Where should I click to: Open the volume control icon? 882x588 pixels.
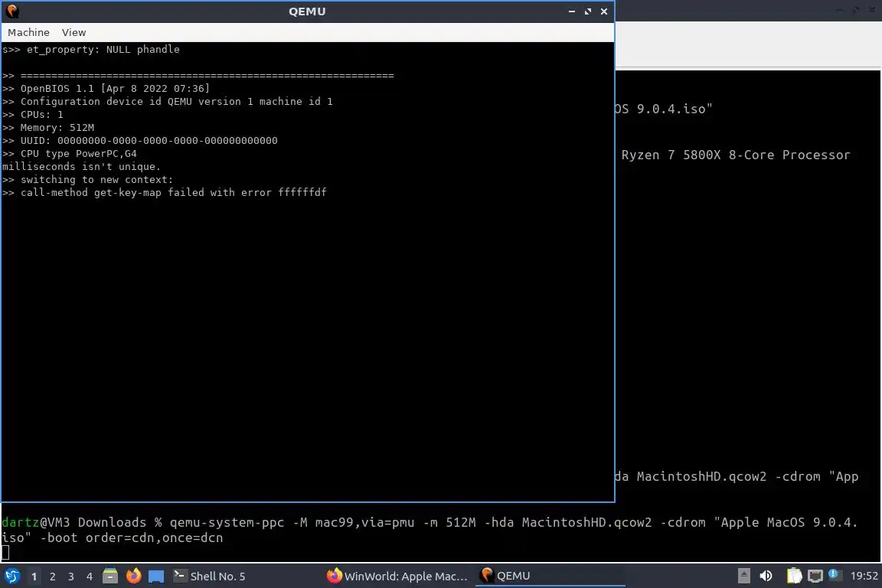click(766, 576)
